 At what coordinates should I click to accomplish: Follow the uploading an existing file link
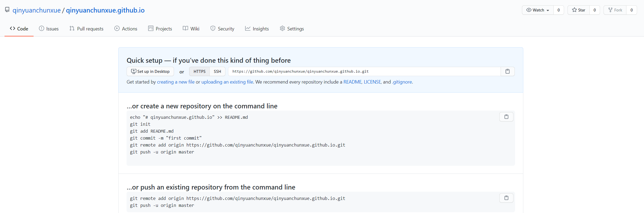click(227, 82)
